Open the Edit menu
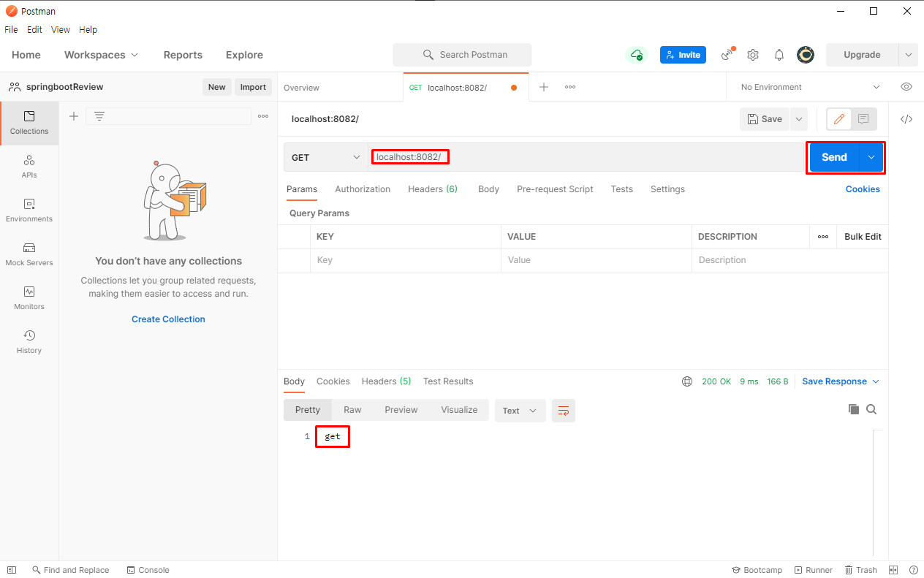This screenshot has width=924, height=578. 34,30
